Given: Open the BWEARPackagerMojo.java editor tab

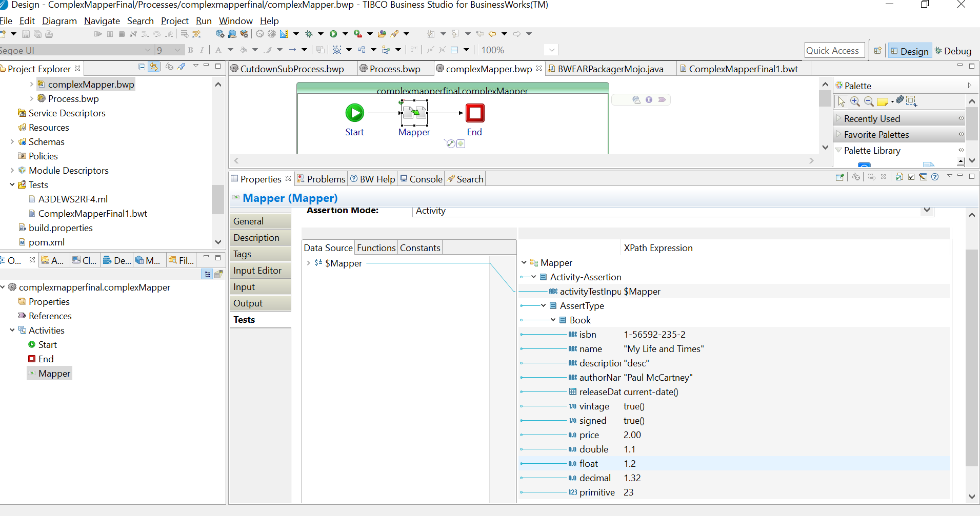Looking at the screenshot, I should [x=610, y=69].
